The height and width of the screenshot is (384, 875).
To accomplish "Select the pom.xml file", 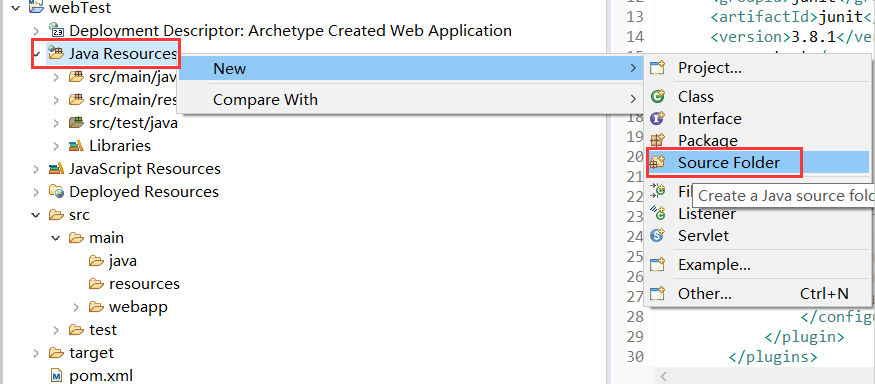I will point(101,376).
